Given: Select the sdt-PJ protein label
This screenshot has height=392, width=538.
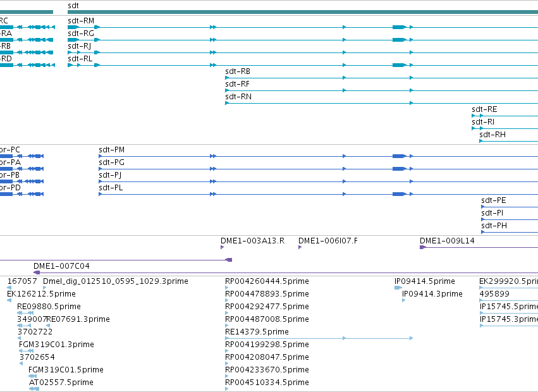Looking at the screenshot, I should [x=110, y=175].
